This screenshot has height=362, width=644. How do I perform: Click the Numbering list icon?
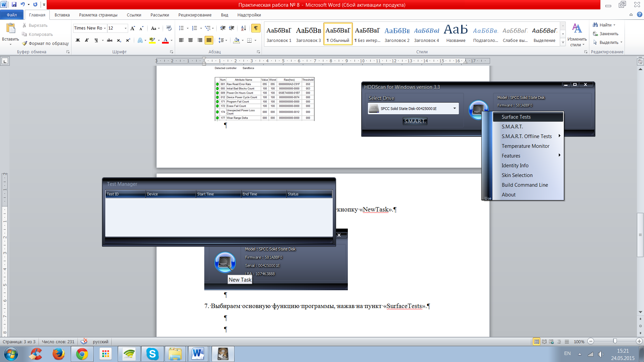pos(195,28)
